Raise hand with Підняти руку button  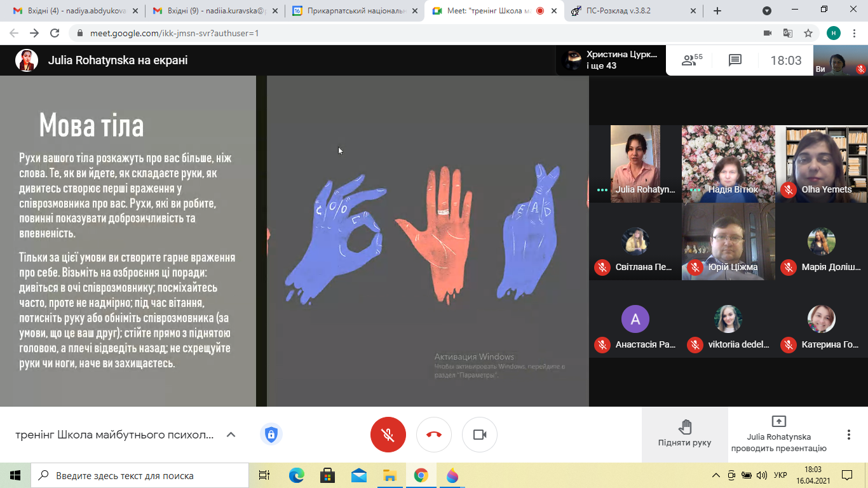[x=684, y=434]
